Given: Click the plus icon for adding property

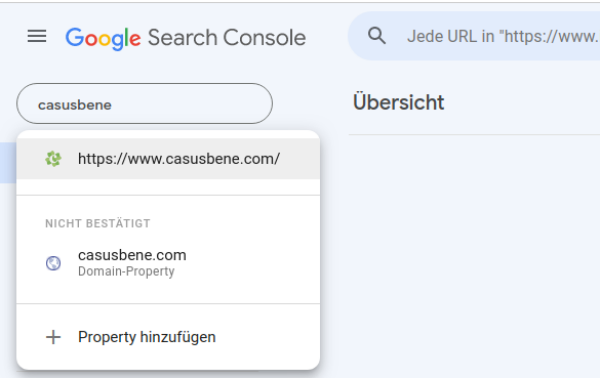Looking at the screenshot, I should point(53,337).
